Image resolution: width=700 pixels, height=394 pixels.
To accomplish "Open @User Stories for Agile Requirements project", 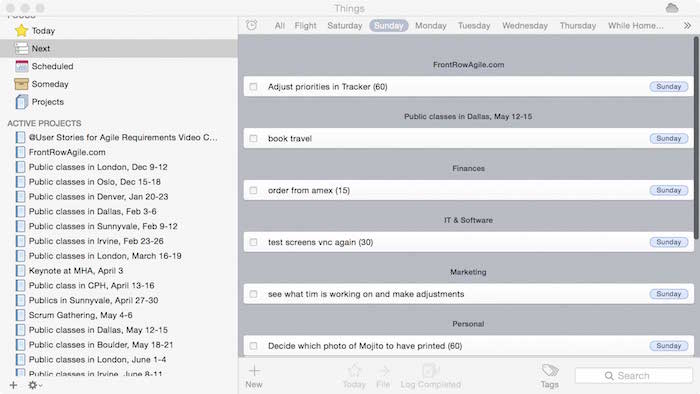I will (x=123, y=137).
